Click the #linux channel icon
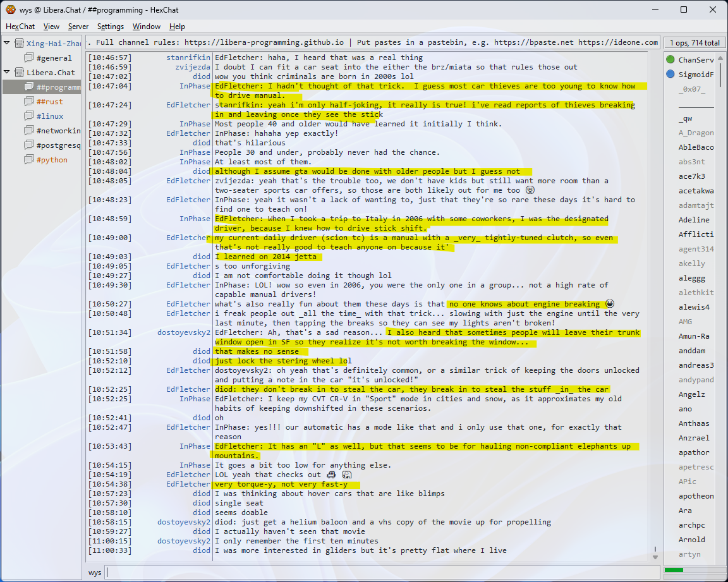The height and width of the screenshot is (582, 728). pos(29,116)
